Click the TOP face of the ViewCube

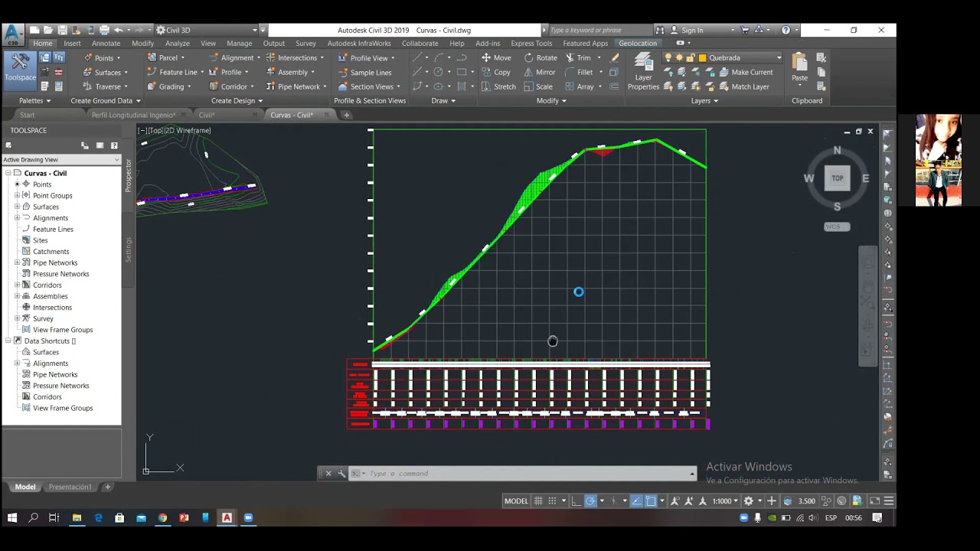[837, 178]
